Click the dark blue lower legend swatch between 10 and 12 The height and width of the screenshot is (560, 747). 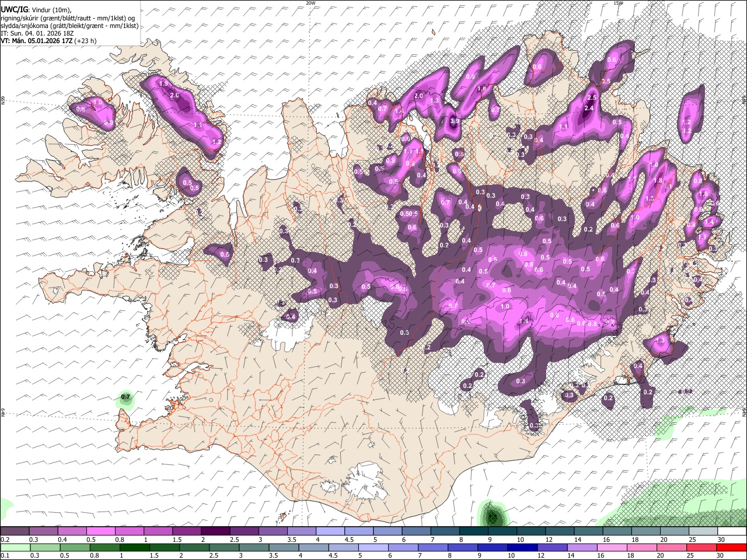pyautogui.click(x=523, y=547)
